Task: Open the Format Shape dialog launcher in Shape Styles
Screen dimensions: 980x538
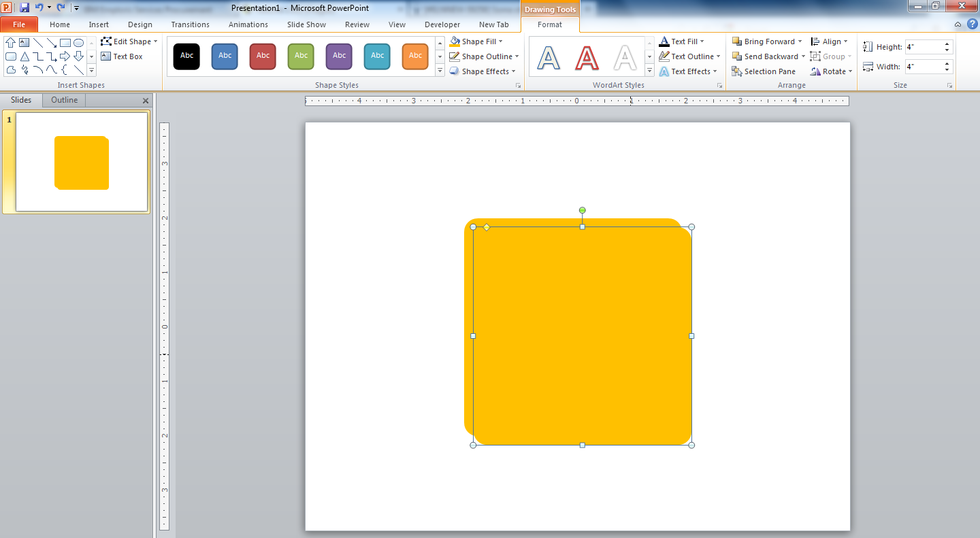Action: [x=518, y=86]
